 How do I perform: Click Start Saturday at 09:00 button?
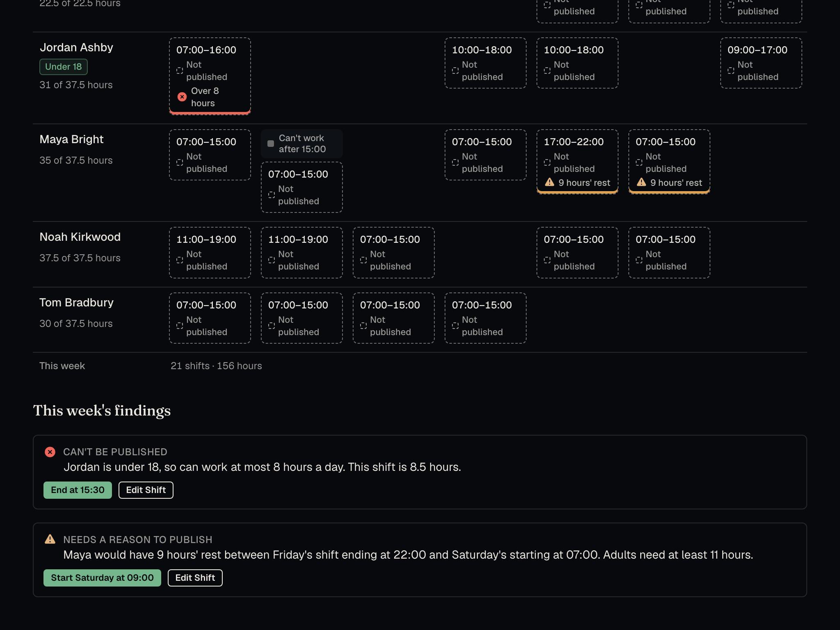click(102, 577)
